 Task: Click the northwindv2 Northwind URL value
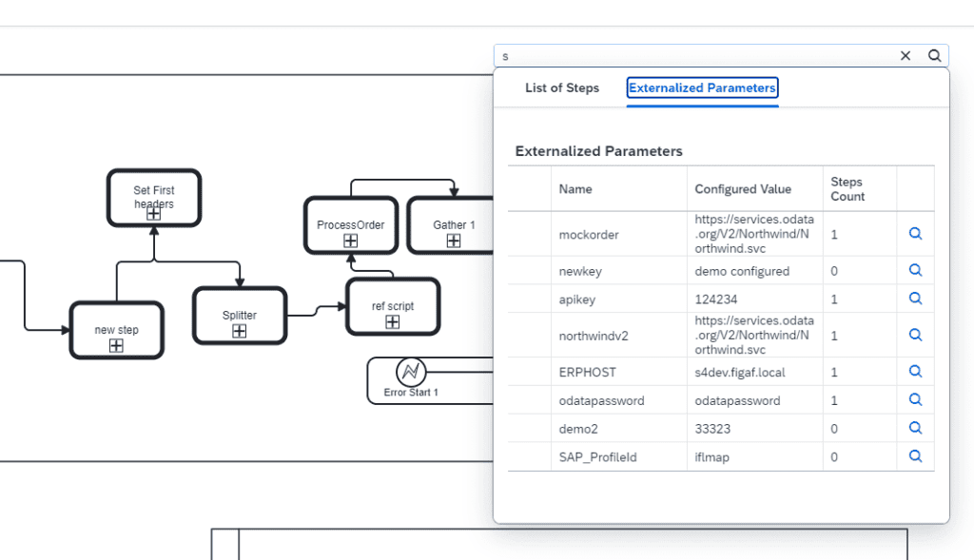tap(754, 336)
